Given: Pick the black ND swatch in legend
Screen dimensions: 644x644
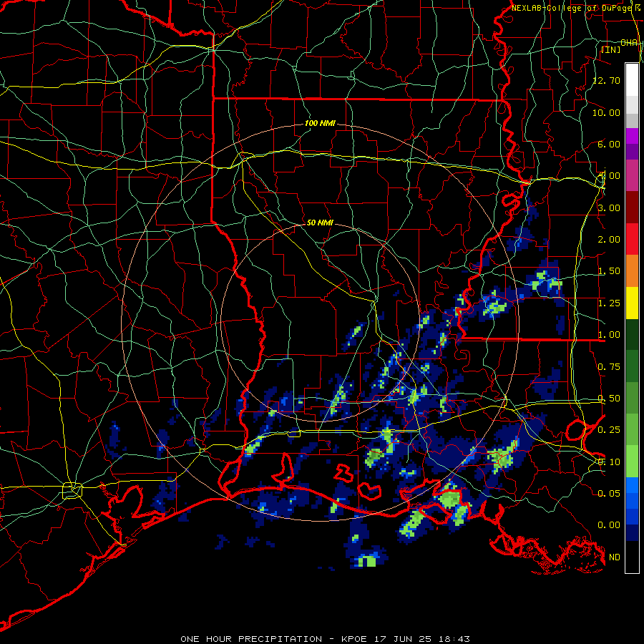Looking at the screenshot, I should tap(632, 557).
